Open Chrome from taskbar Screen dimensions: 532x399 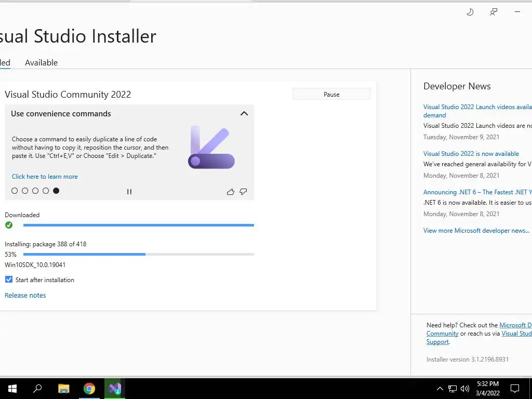tap(89, 389)
